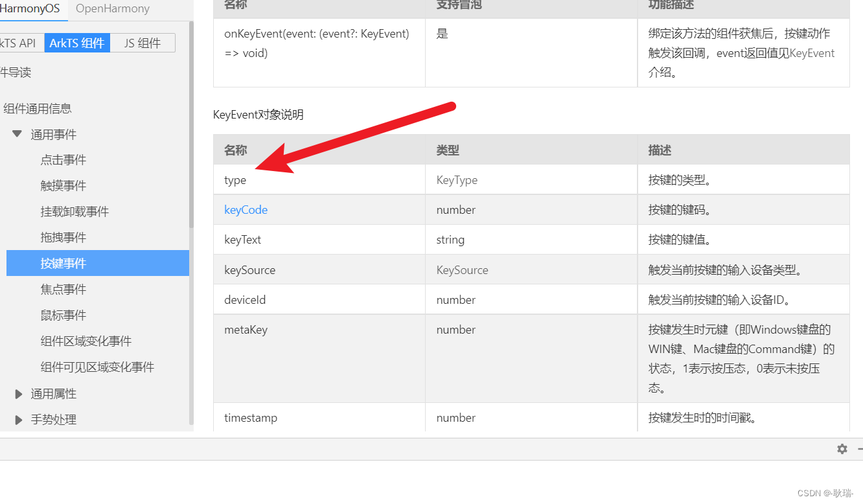Open the settings gear icon
This screenshot has height=504, width=863.
[842, 449]
